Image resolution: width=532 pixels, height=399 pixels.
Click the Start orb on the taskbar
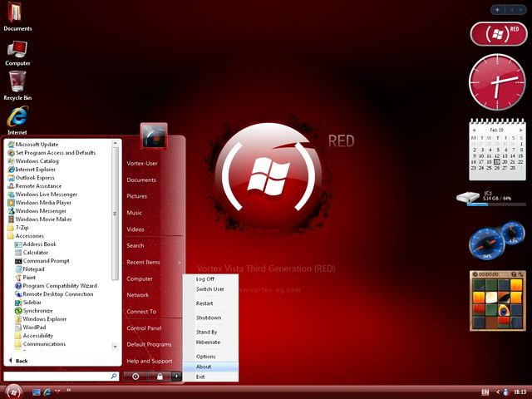pyautogui.click(x=12, y=391)
